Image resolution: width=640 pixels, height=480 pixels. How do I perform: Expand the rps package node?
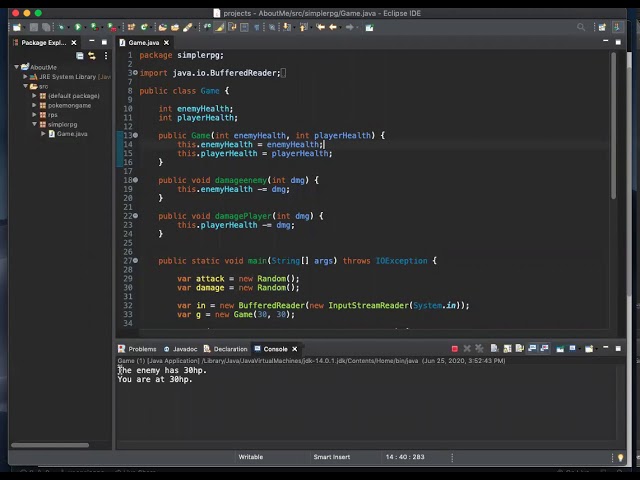34,115
